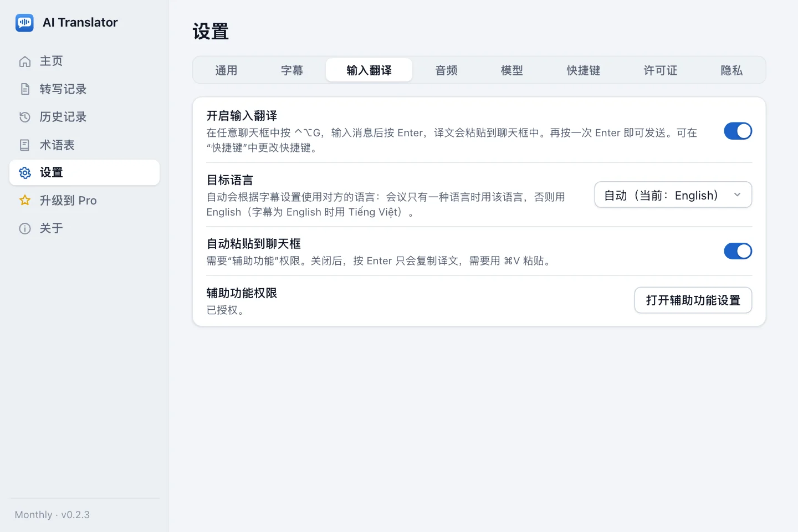Image resolution: width=798 pixels, height=532 pixels.
Task: Click the 设置 page heading
Action: pyautogui.click(x=211, y=32)
